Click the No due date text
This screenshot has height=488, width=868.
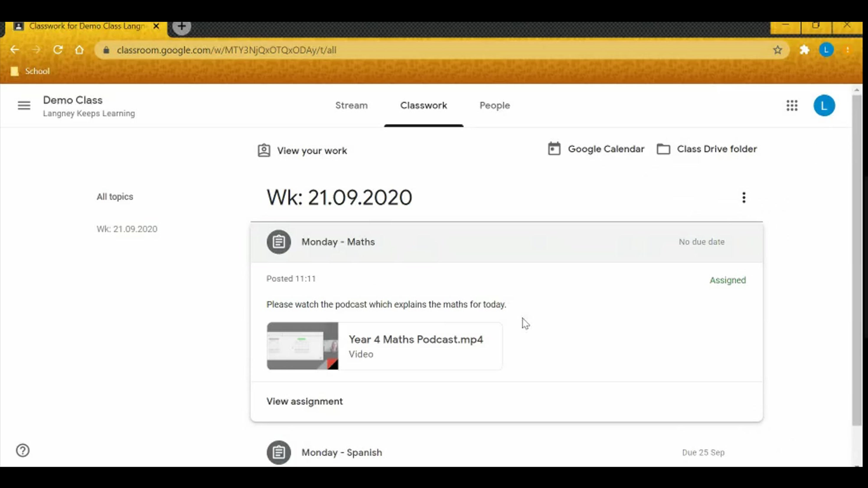701,242
